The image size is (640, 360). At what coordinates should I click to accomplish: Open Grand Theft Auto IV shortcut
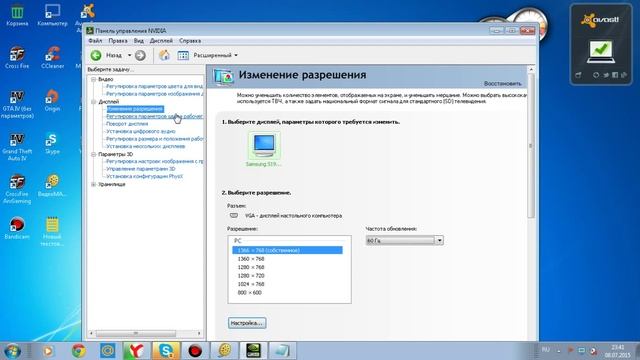[17, 147]
